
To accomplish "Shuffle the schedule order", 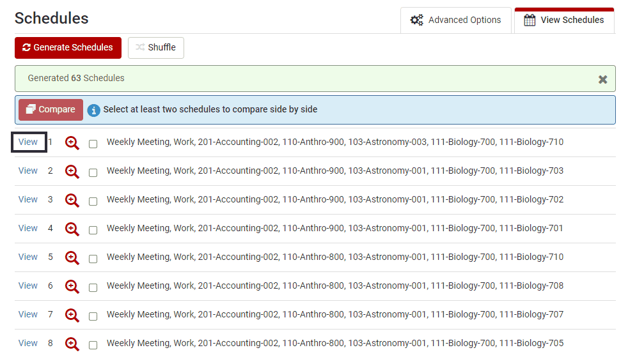I will [155, 48].
